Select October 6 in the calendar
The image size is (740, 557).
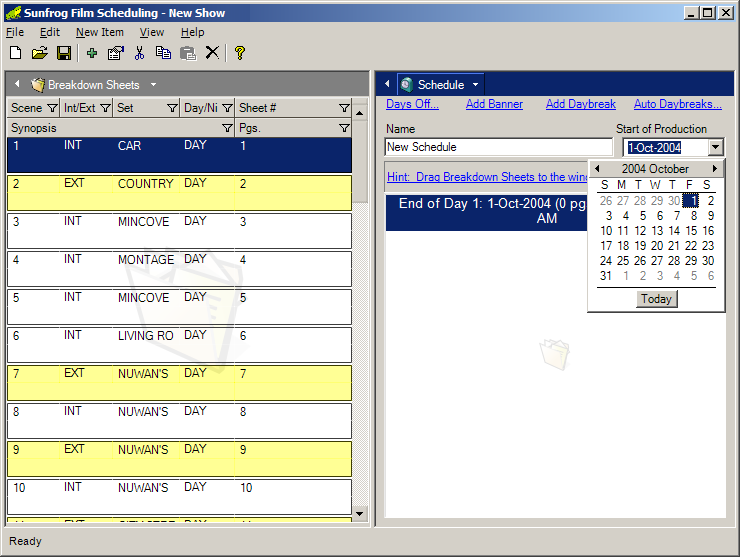pos(660,216)
